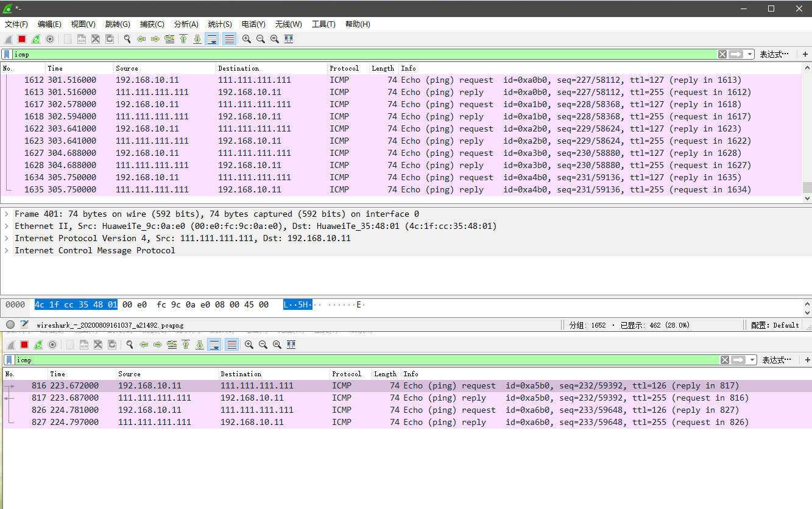Click the lower window icmp filter field
812x509 pixels.
point(367,360)
